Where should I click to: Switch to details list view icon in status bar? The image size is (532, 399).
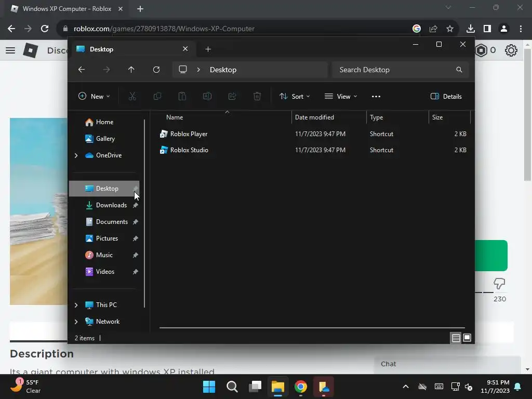[456, 338]
